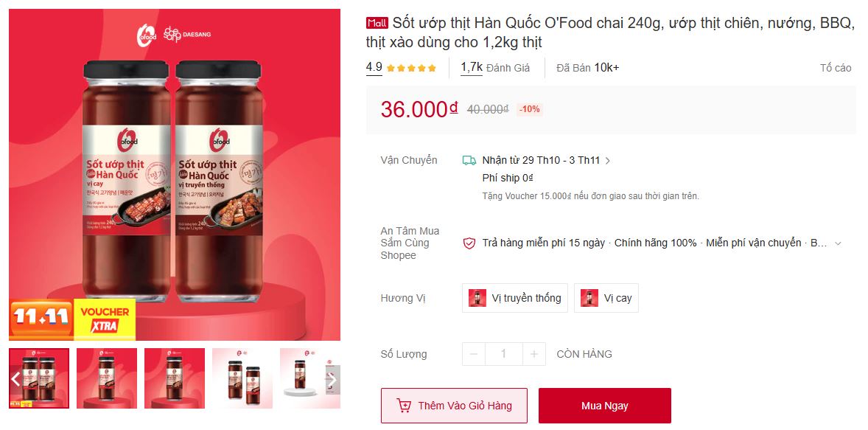Select the third product thumbnail image
This screenshot has height=430, width=868.
pyautogui.click(x=175, y=378)
